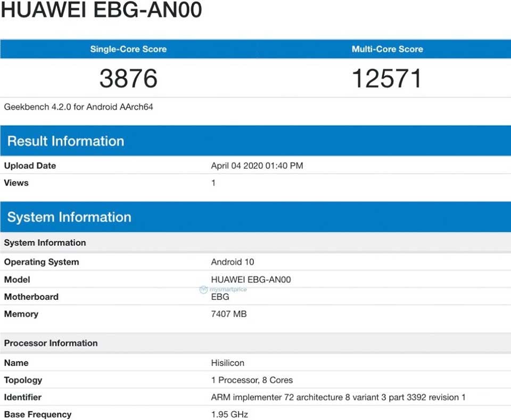The height and width of the screenshot is (420, 511).
Task: Click the Android 10 operating system value
Action: pos(233,262)
